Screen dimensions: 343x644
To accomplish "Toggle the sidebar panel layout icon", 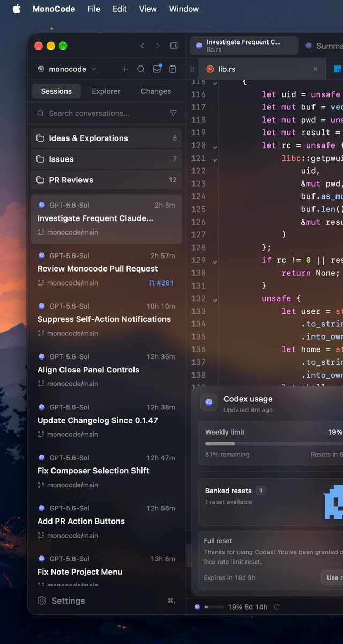I will coord(174,46).
